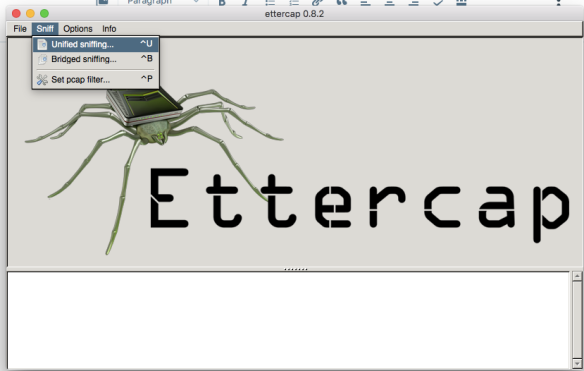The height and width of the screenshot is (371, 584).
Task: Click the scrollbar up arrow in message pane
Action: point(577,276)
